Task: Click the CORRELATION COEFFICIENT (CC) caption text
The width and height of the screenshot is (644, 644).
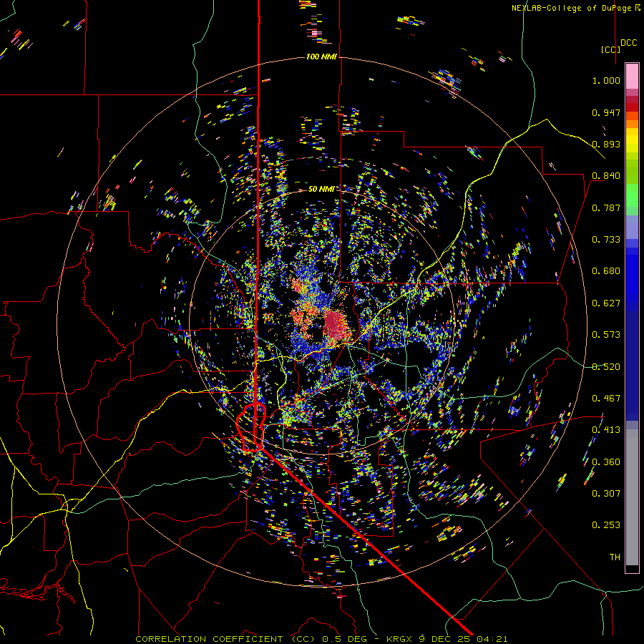Action: (x=225, y=639)
